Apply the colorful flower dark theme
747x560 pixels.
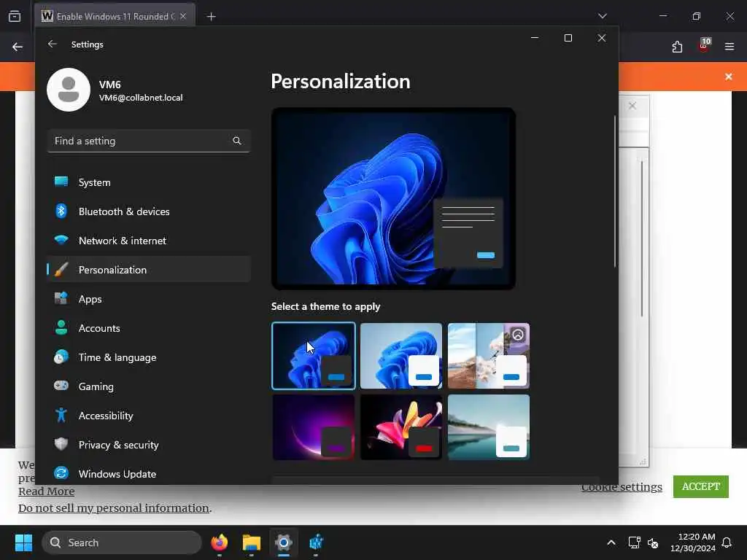(401, 427)
